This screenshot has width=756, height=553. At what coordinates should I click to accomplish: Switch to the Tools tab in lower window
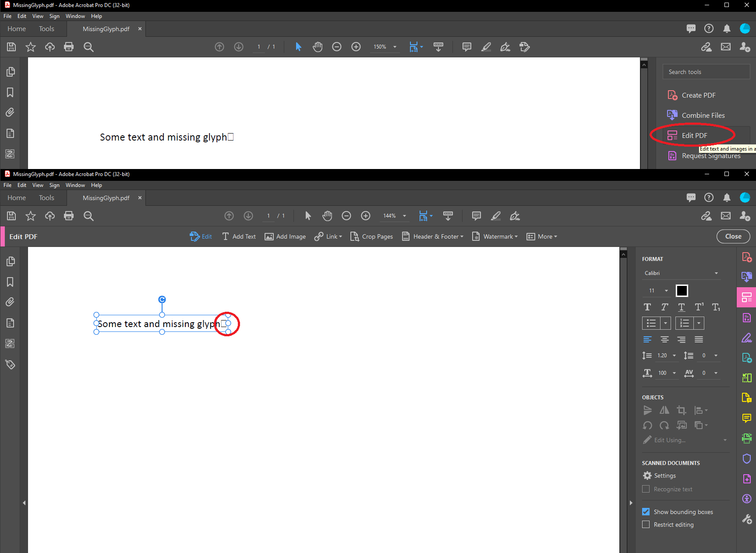[x=46, y=198]
